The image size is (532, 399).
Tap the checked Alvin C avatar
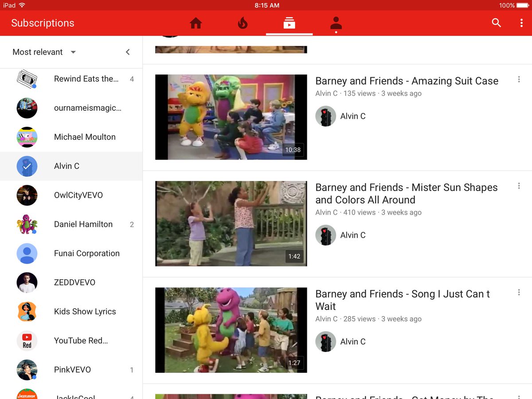(27, 166)
